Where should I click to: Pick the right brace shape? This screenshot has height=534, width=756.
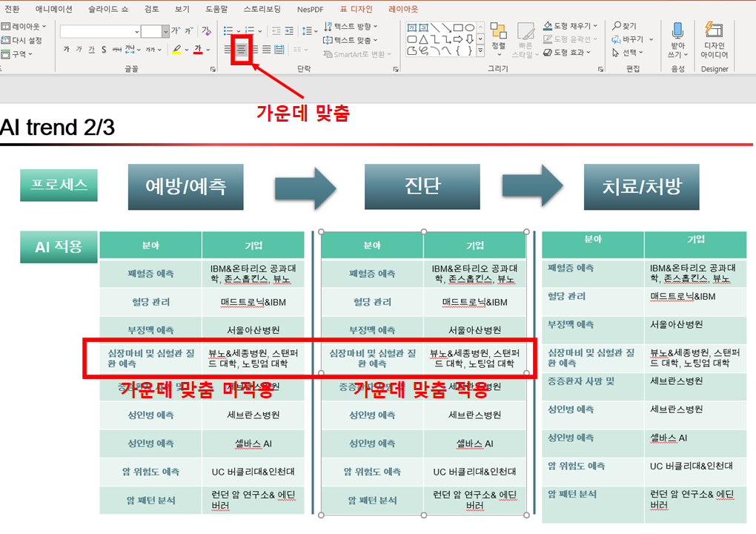tap(470, 50)
